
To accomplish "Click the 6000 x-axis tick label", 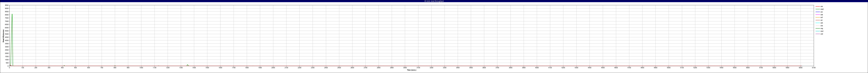I will click(800, 68).
